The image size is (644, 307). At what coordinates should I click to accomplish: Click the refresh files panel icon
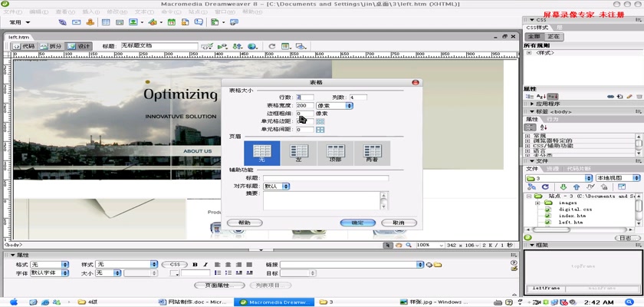click(545, 187)
